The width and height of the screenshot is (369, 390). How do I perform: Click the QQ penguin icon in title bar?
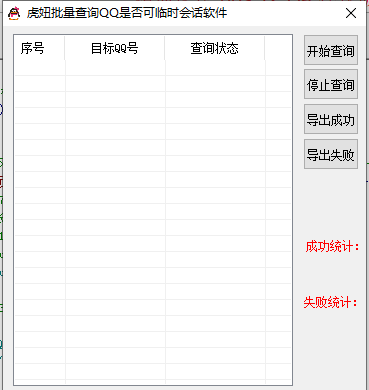tap(14, 13)
